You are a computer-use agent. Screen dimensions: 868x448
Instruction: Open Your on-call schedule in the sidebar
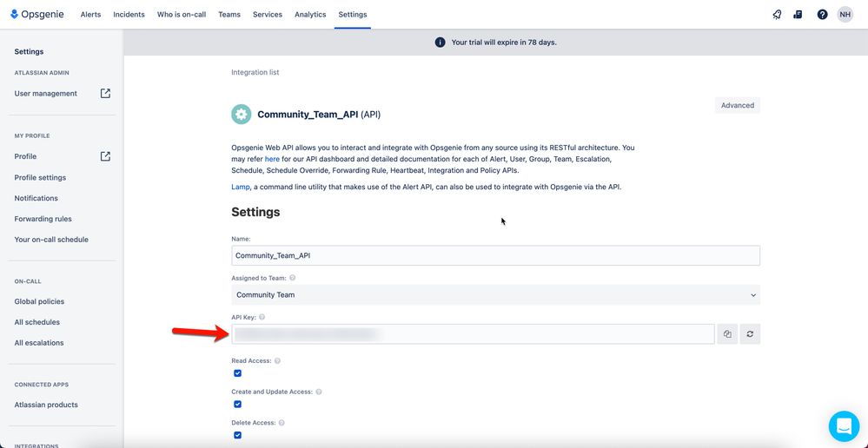click(x=51, y=240)
